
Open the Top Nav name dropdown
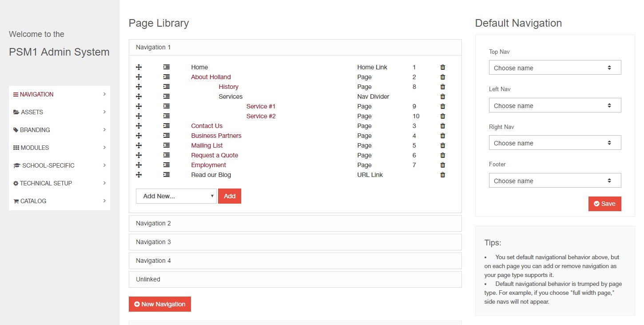555,68
